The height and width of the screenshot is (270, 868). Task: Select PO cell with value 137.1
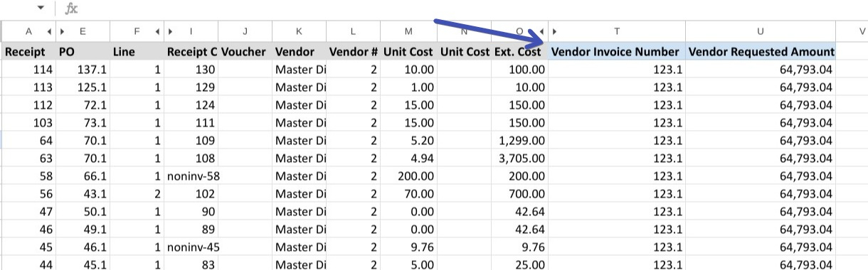point(83,70)
